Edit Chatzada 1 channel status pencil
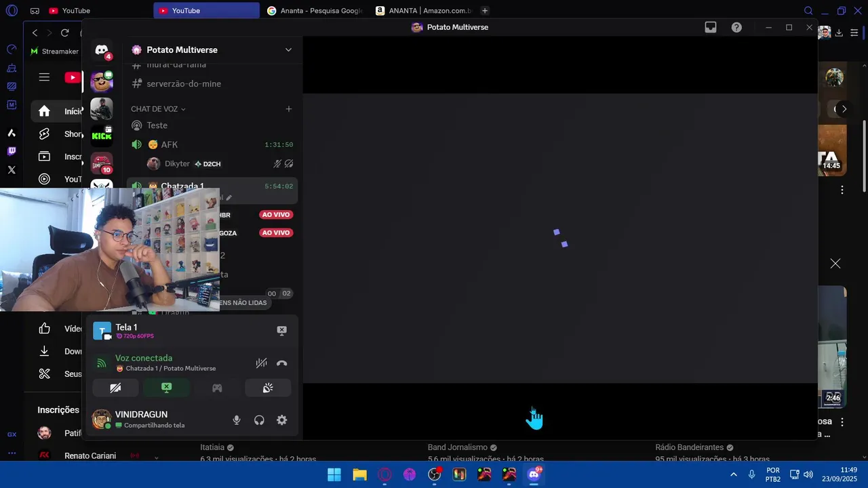 229,198
